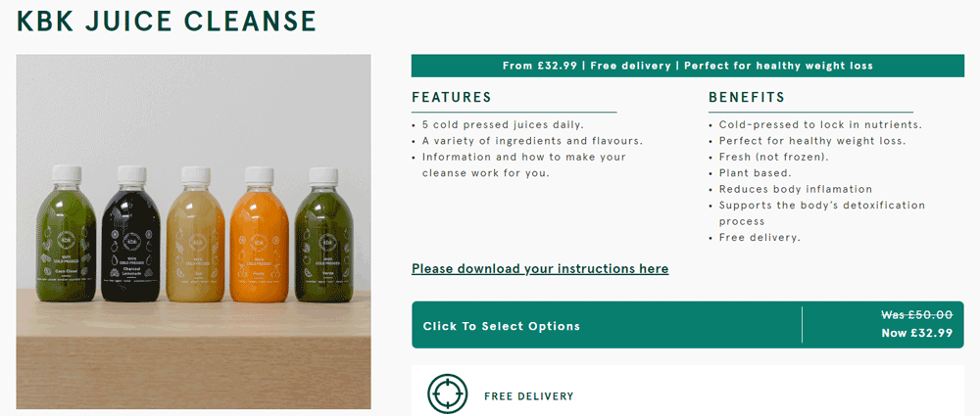Click the Now £32.99 price label
Viewport: 980px width, 416px height.
point(917,333)
